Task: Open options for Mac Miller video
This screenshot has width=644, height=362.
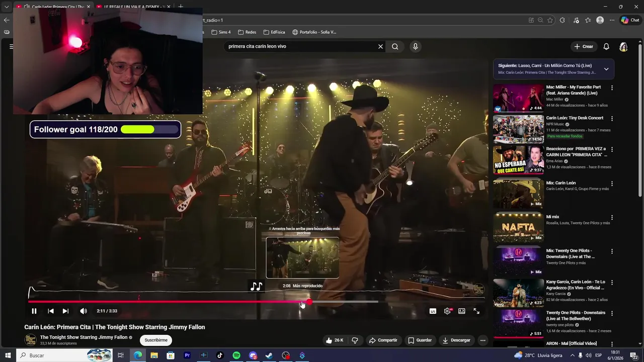Action: (612, 87)
